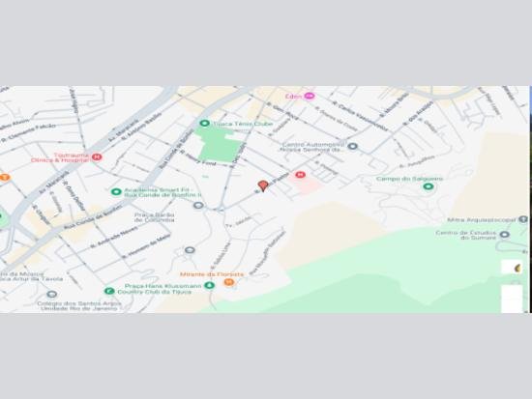Click the Mitra Arquiepiscopal gray marker

point(523,219)
